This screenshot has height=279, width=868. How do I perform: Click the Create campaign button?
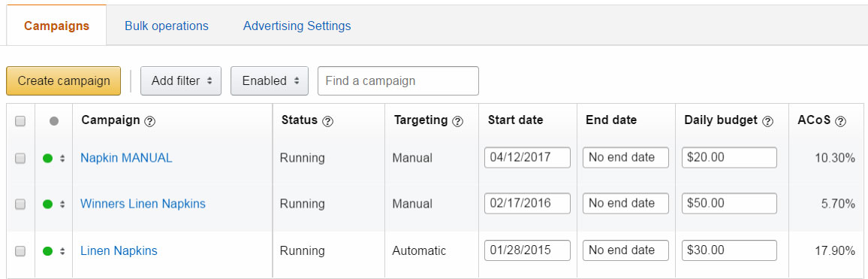click(63, 81)
